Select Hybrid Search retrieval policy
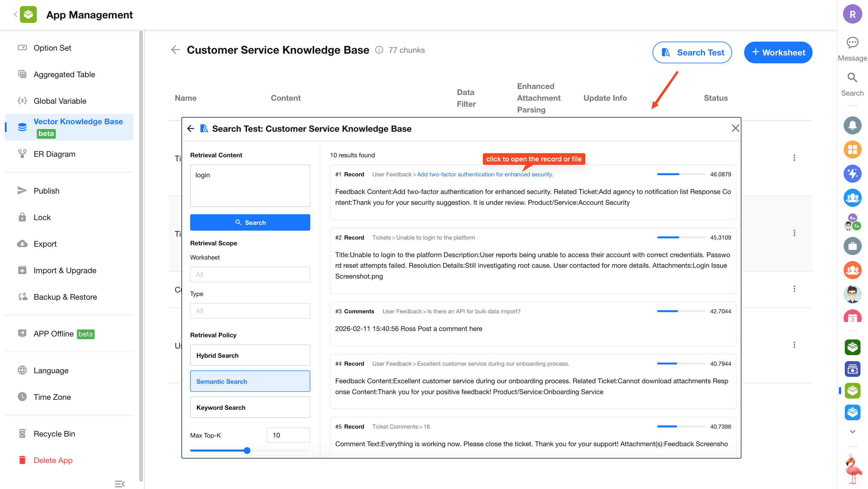The height and width of the screenshot is (489, 868). pyautogui.click(x=250, y=355)
